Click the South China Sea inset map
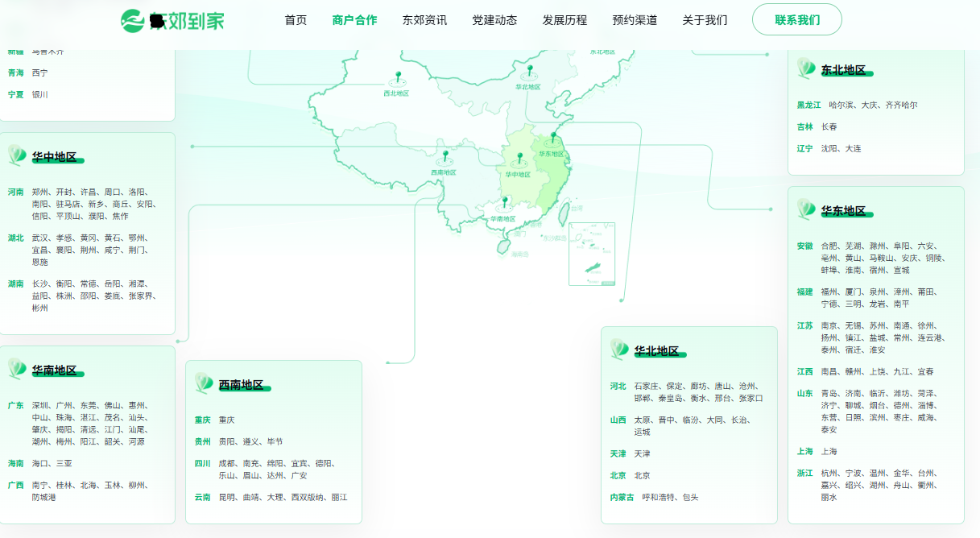 (591, 254)
